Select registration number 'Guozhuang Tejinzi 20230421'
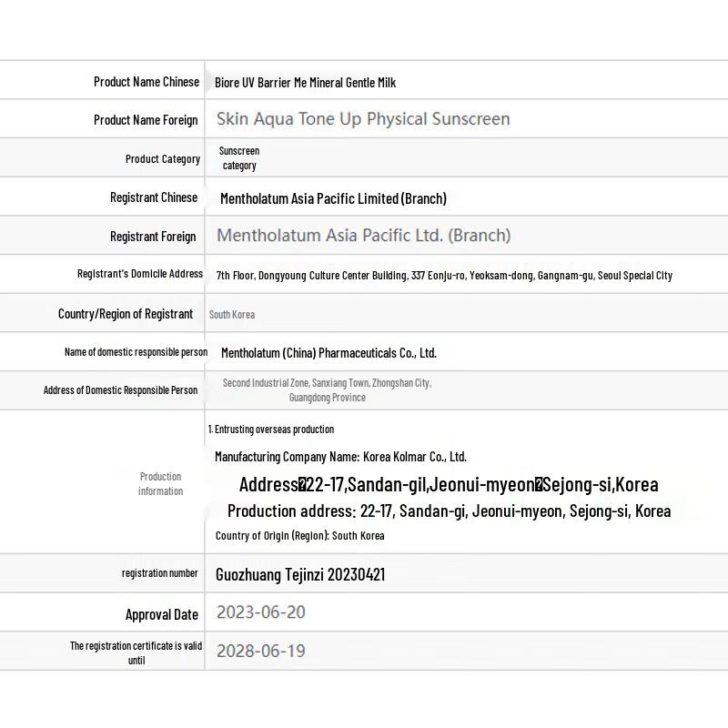 tap(299, 575)
